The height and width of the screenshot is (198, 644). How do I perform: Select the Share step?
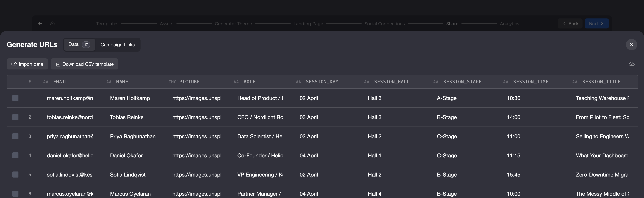452,24
